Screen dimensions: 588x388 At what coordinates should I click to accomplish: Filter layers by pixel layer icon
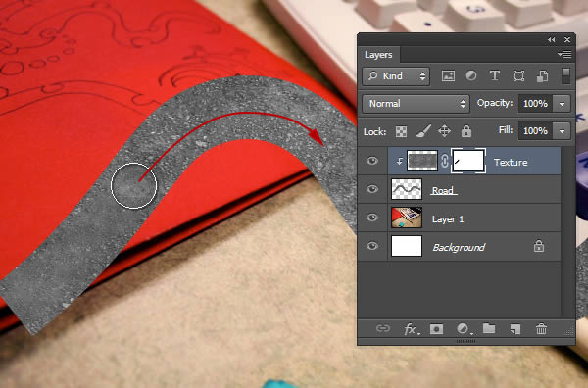[448, 76]
